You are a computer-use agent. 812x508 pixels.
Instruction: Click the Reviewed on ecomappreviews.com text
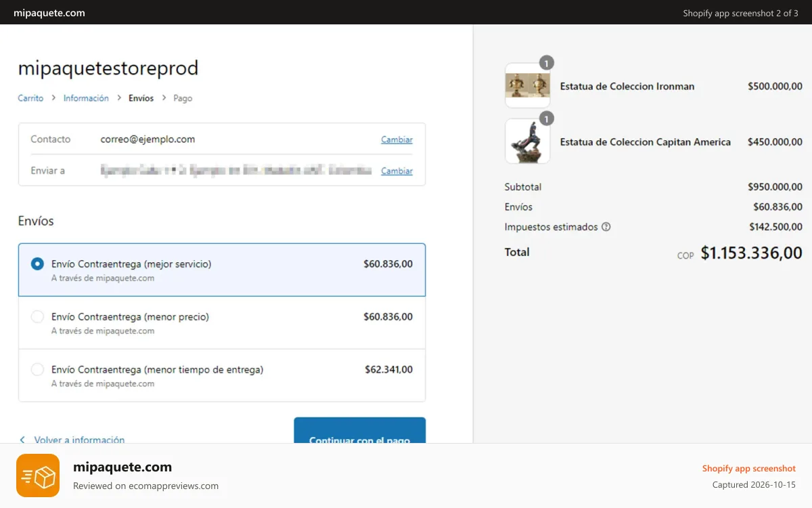point(145,486)
